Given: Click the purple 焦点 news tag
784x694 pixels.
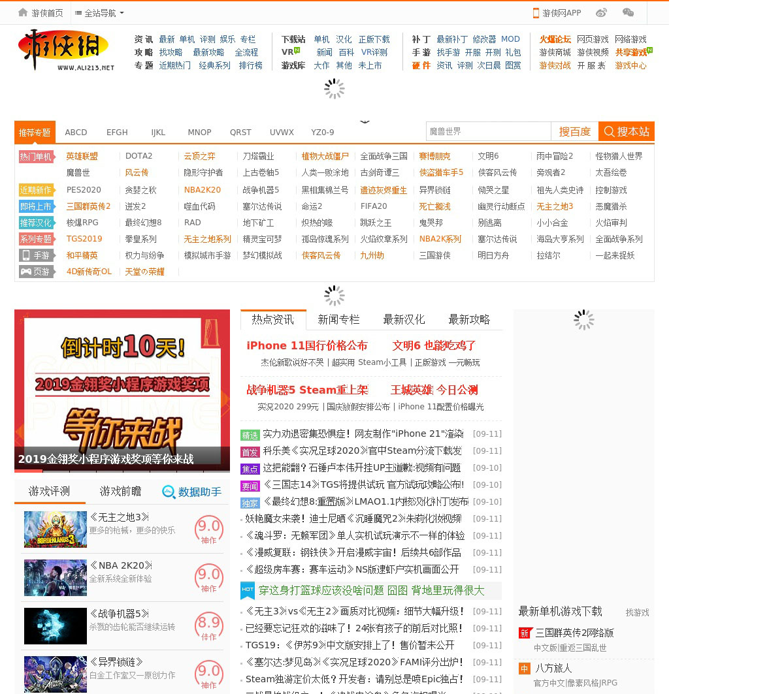Looking at the screenshot, I should coord(250,469).
